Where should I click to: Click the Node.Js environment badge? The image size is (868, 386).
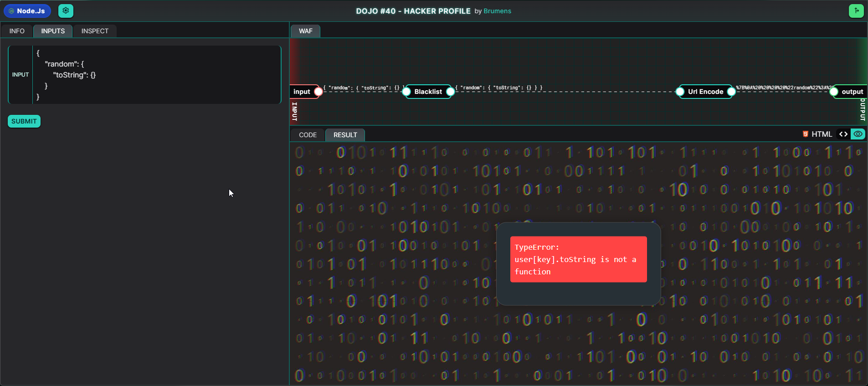point(27,11)
